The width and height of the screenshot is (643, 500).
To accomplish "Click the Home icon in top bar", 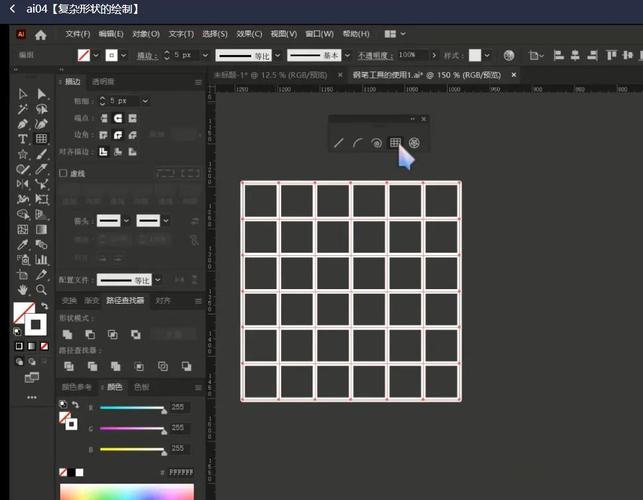I will pyautogui.click(x=41, y=34).
